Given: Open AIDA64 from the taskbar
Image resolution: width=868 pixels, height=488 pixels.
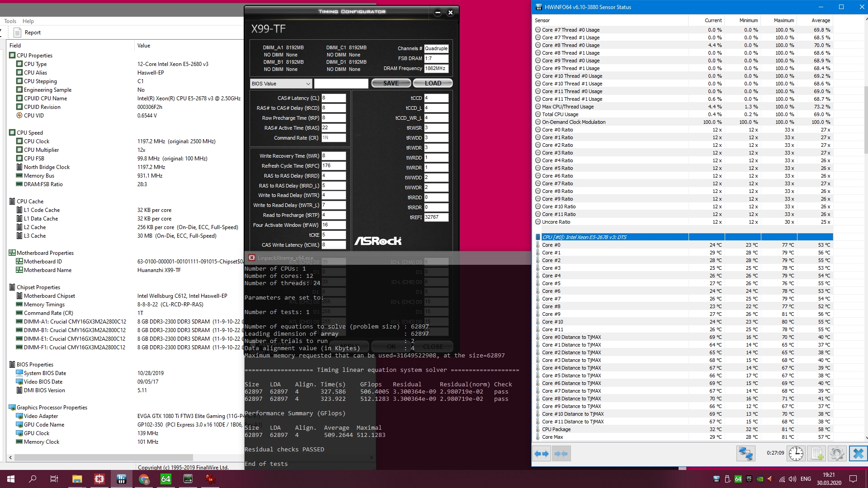Looking at the screenshot, I should pyautogui.click(x=166, y=479).
